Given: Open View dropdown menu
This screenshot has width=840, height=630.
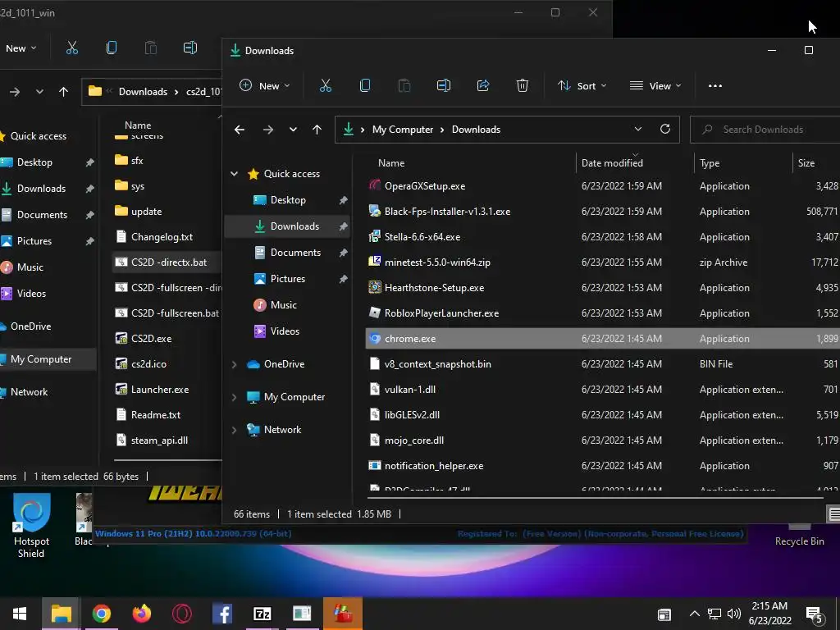Looking at the screenshot, I should [655, 85].
